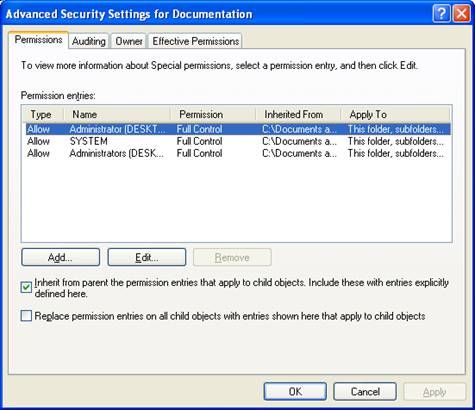Image resolution: width=475 pixels, height=410 pixels.
Task: Click the Add... button
Action: point(60,257)
